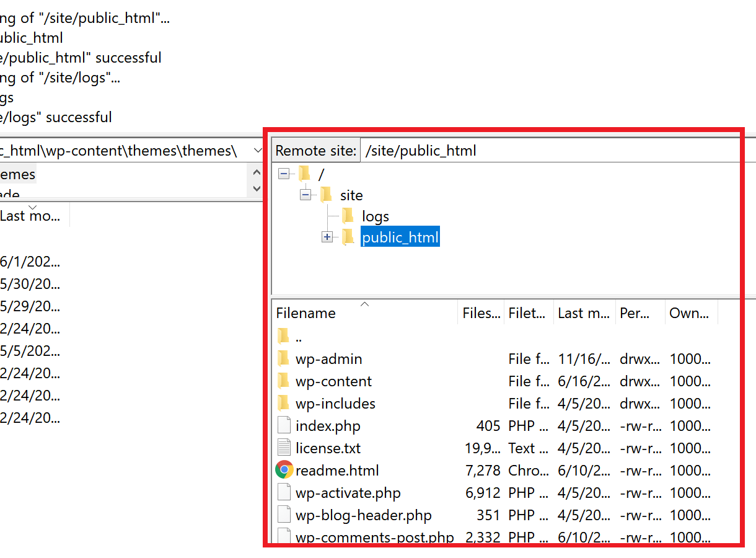756x558 pixels.
Task: Select the site folder in remote tree
Action: click(x=351, y=195)
